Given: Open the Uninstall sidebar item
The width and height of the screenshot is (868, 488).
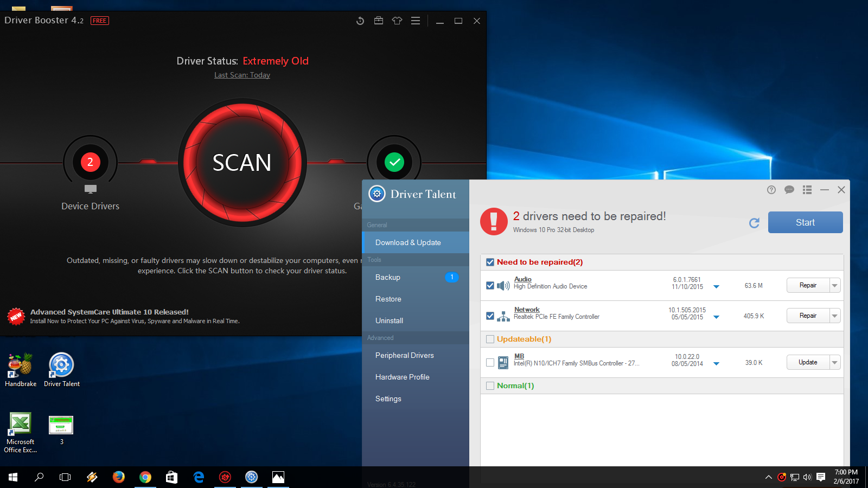Looking at the screenshot, I should [416, 320].
